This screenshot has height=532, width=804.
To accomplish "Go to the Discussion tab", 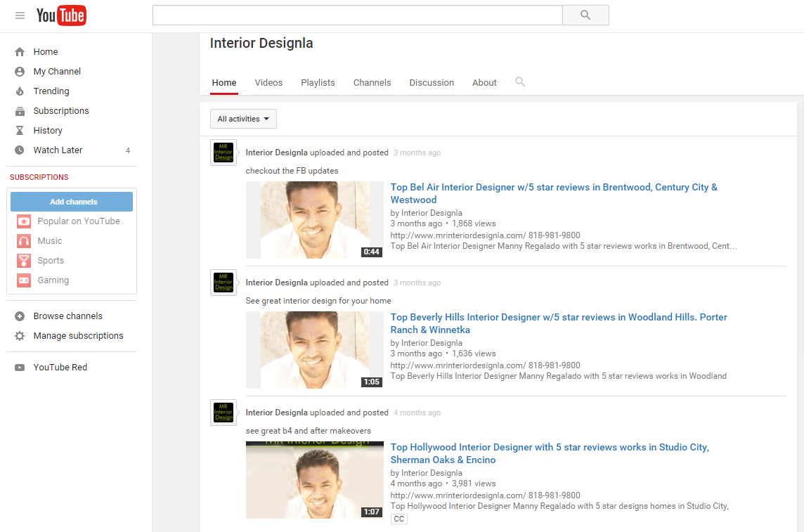I will (432, 83).
